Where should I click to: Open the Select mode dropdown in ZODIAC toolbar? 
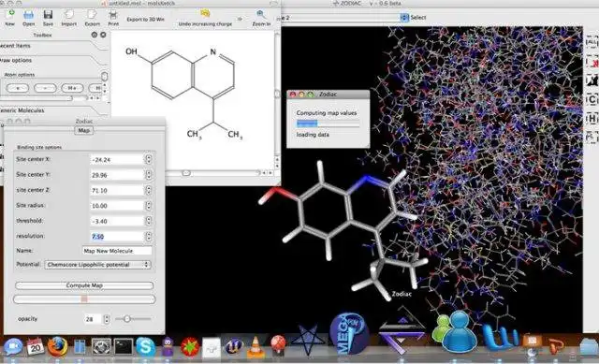(x=404, y=17)
